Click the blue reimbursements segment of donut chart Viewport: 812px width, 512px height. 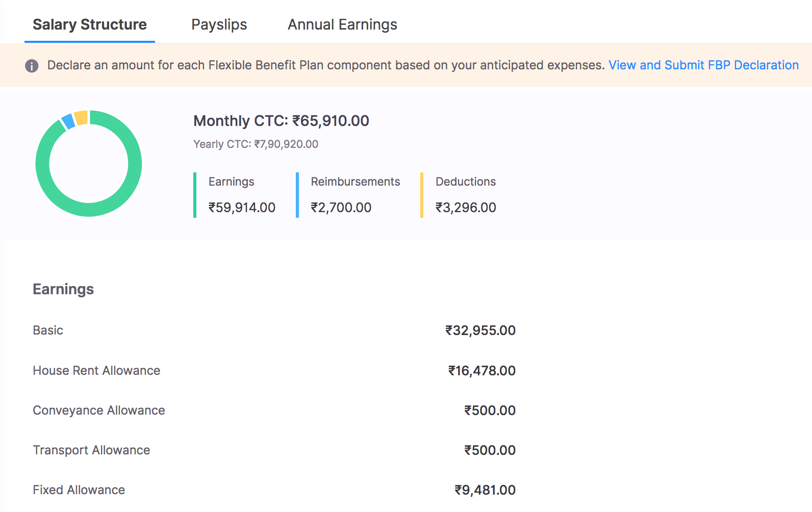tap(68, 122)
